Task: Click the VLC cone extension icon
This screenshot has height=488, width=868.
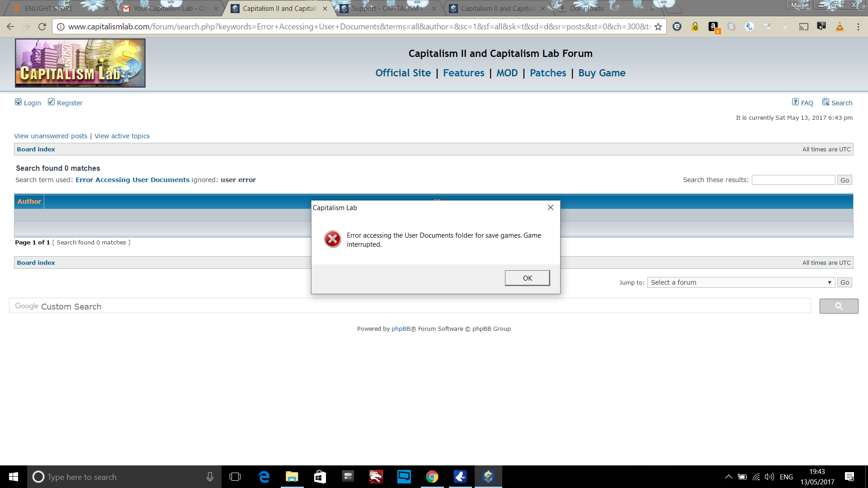Action: (840, 27)
